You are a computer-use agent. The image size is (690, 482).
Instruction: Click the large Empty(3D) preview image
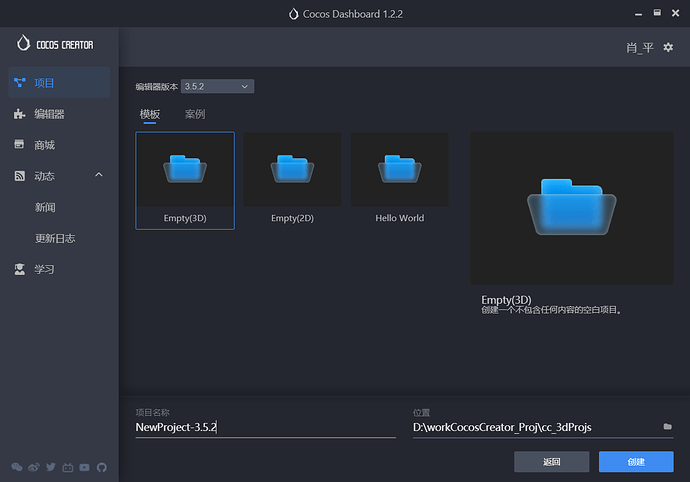572,208
